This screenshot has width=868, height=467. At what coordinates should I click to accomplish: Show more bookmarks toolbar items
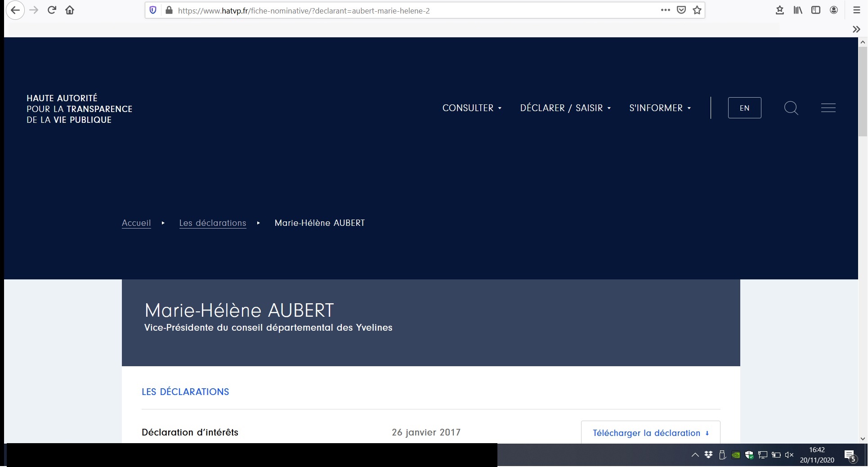point(856,29)
